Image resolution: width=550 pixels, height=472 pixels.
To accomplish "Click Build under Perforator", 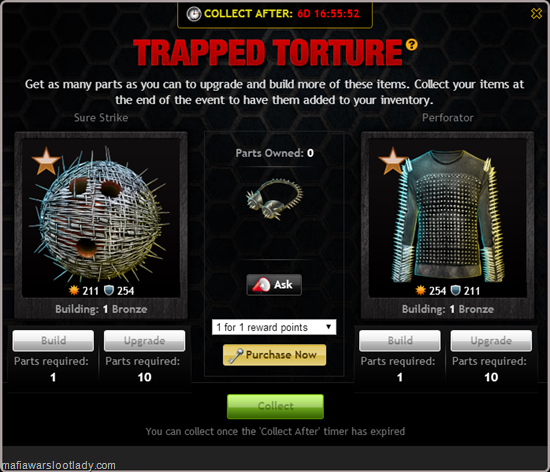I will pos(400,340).
